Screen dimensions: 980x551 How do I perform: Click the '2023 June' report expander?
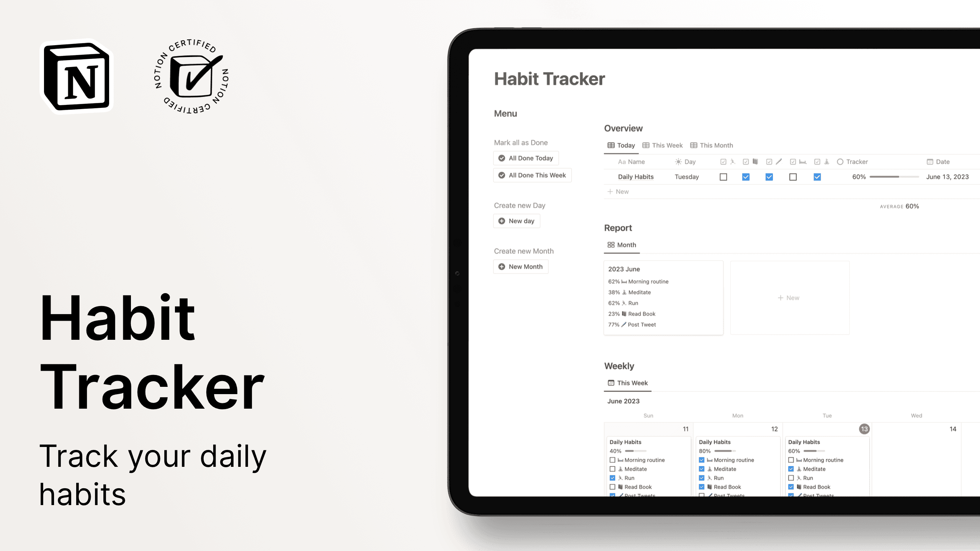pyautogui.click(x=624, y=269)
